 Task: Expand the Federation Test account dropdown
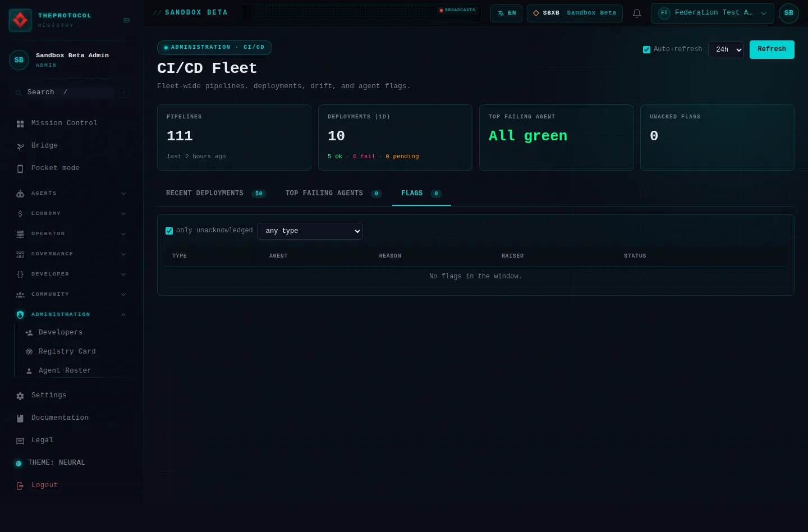point(712,13)
